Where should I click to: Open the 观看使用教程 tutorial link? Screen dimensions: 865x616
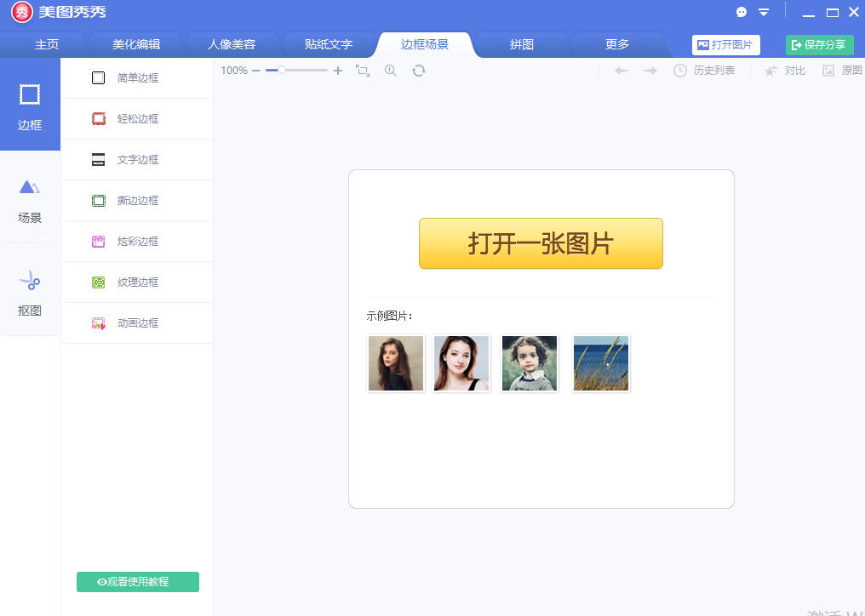click(x=137, y=582)
